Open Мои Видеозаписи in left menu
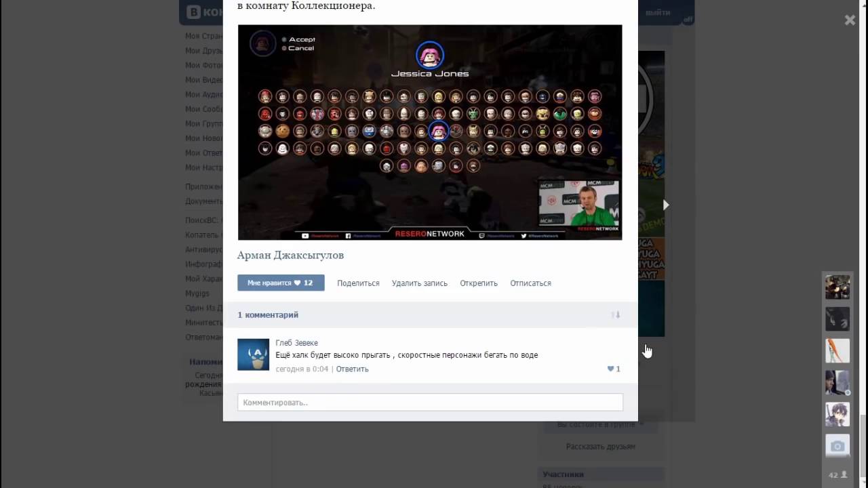Viewport: 868px width, 488px height. 204,80
